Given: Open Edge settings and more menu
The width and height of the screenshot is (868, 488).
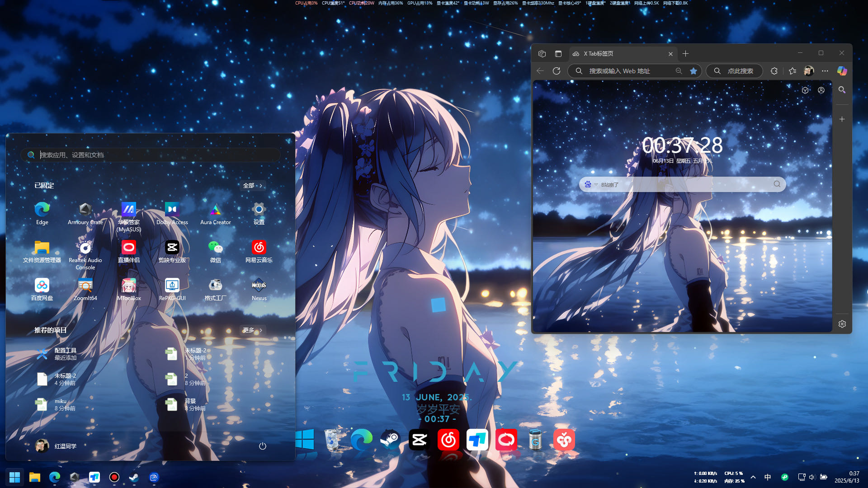Looking at the screenshot, I should tap(825, 71).
